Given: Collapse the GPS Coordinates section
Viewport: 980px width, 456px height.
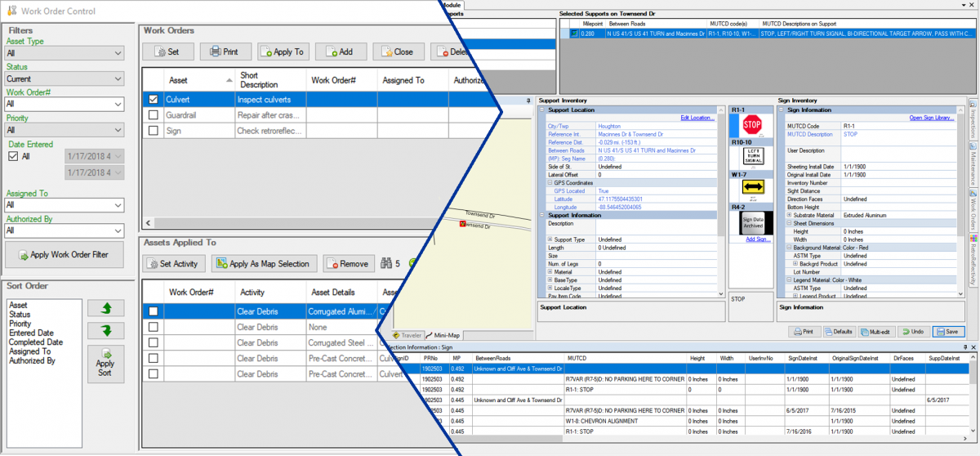Looking at the screenshot, I should (x=550, y=183).
